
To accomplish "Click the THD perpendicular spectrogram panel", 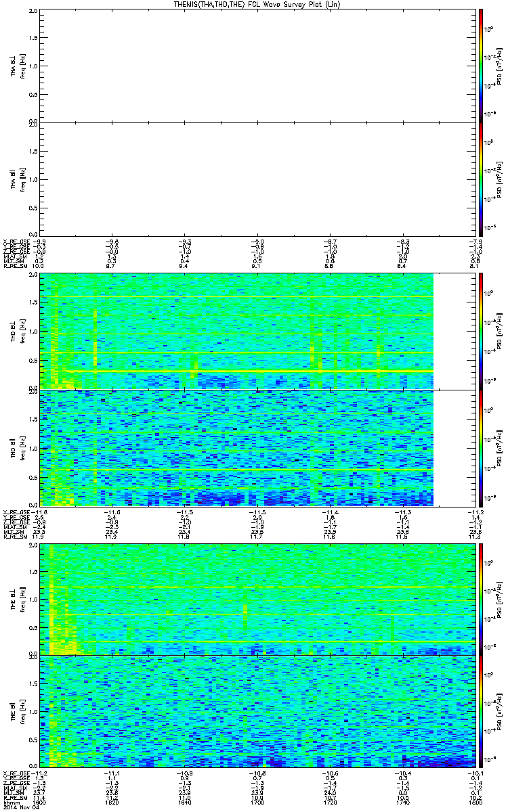I will [256, 332].
